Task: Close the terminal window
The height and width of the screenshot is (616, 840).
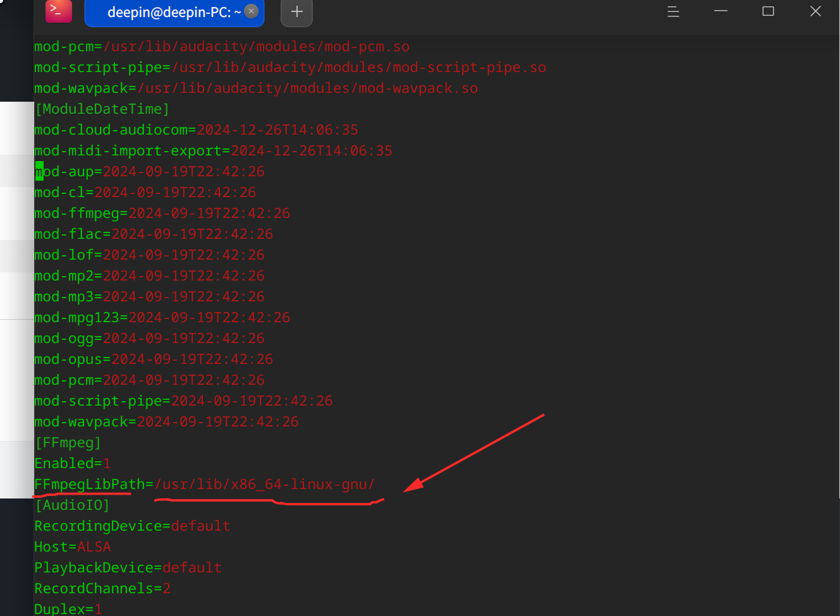Action: [x=815, y=11]
